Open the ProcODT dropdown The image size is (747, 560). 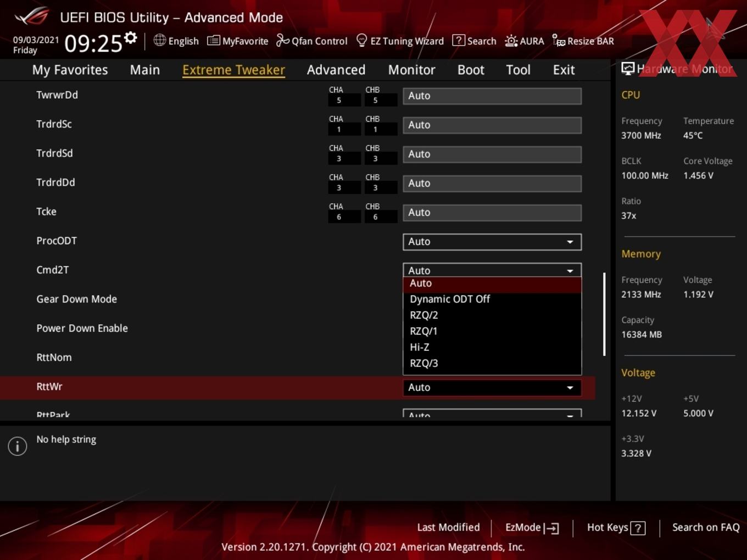pos(492,242)
